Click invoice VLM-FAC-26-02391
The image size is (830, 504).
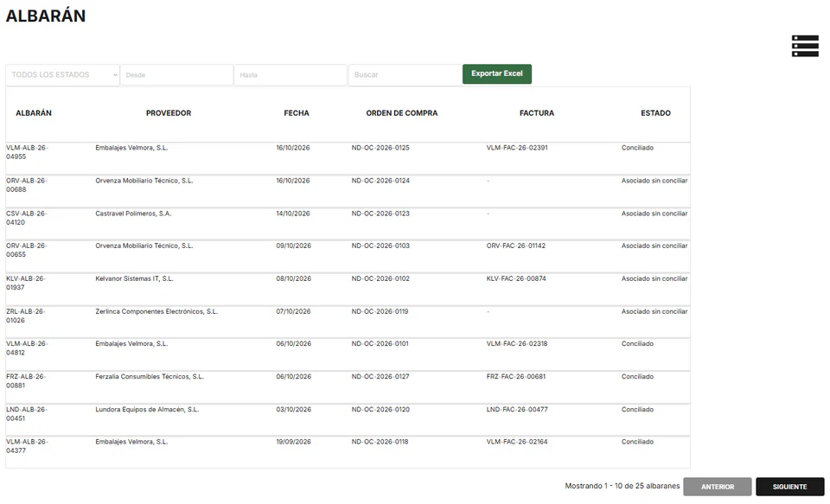517,148
